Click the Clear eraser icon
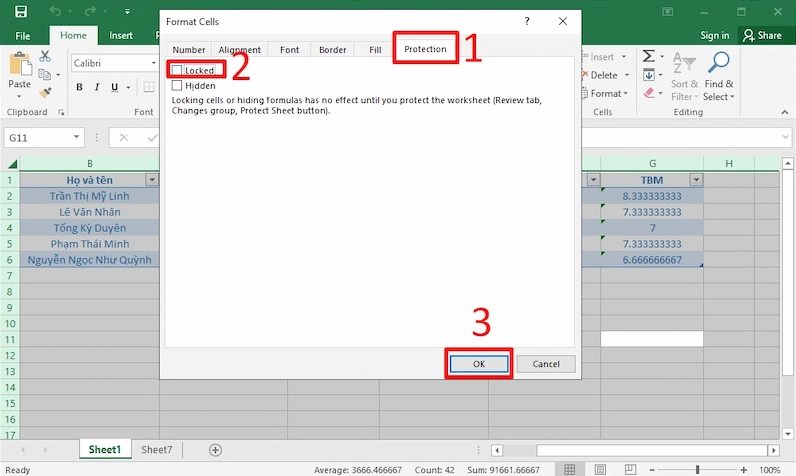796x476 pixels. [x=649, y=93]
